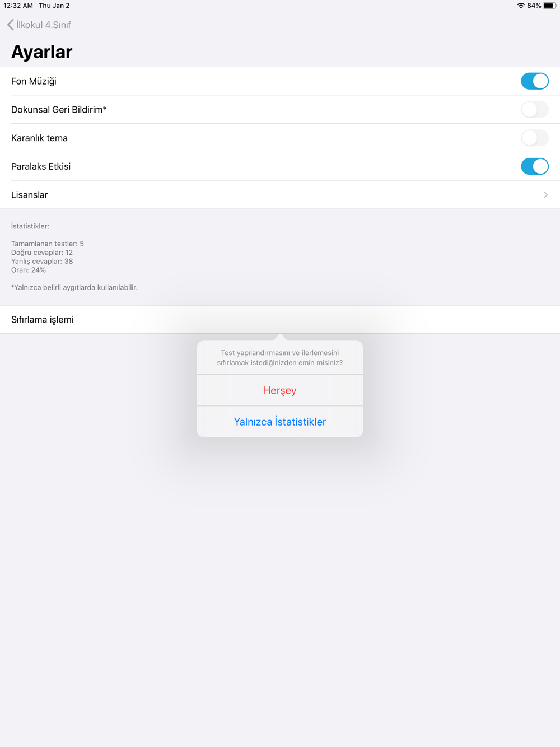Turn off the Fon Müziği switch
The height and width of the screenshot is (747, 560).
point(534,81)
